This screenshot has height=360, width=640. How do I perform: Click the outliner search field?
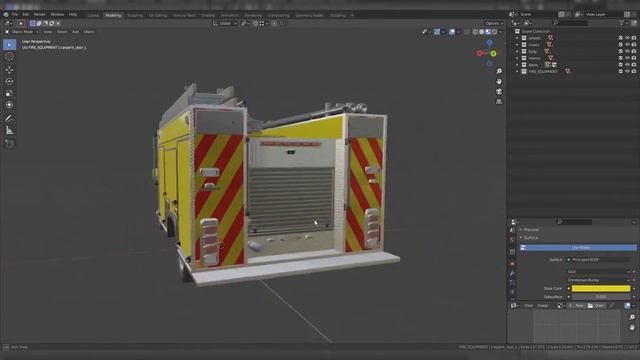point(570,23)
